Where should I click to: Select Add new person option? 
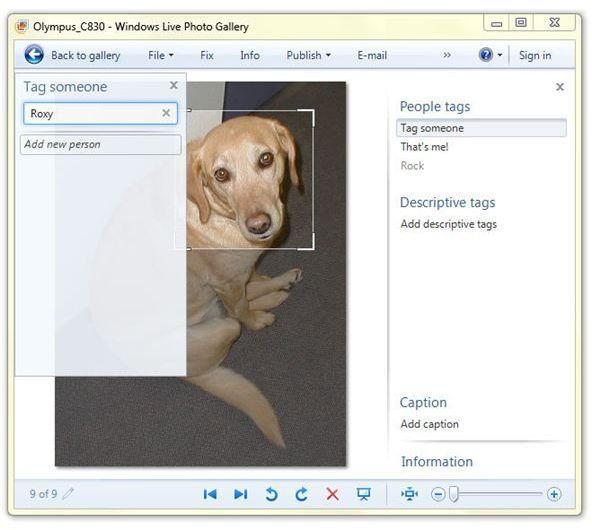100,144
